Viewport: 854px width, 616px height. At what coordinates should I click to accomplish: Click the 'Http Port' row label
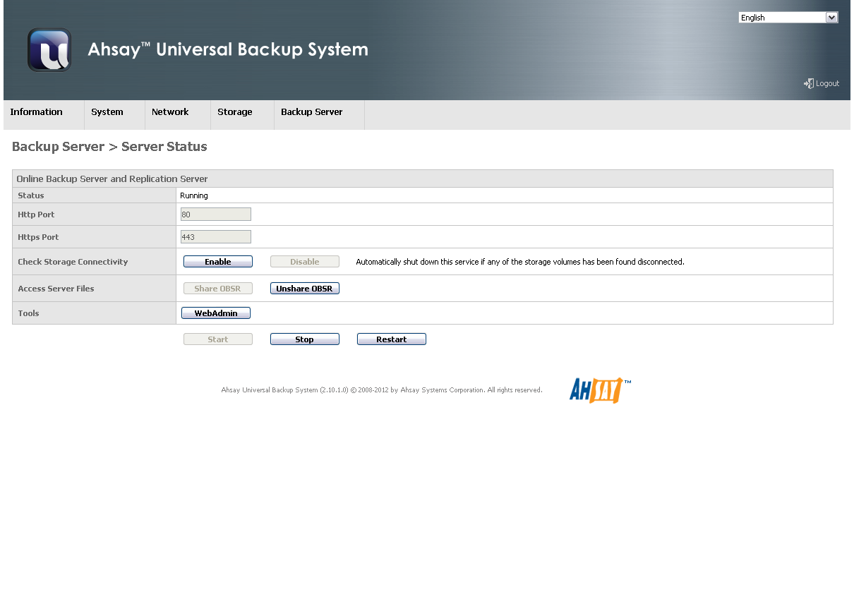36,215
